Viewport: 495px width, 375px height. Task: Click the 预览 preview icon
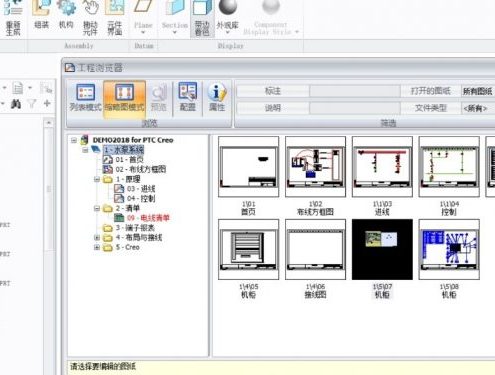pyautogui.click(x=159, y=97)
